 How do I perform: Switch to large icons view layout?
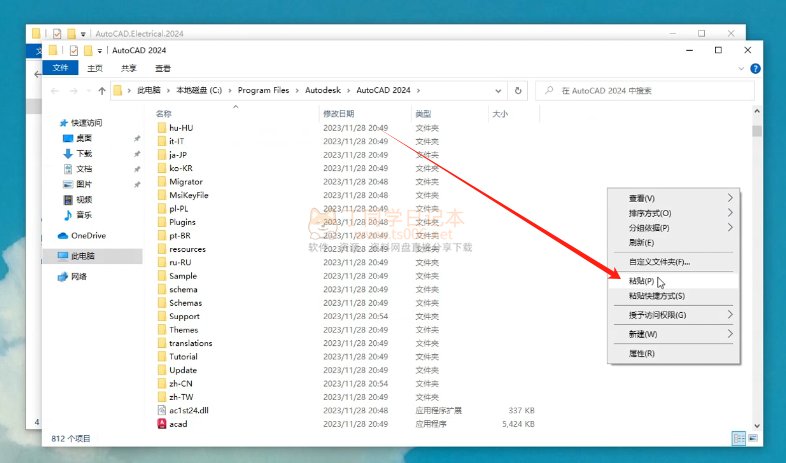click(x=751, y=438)
